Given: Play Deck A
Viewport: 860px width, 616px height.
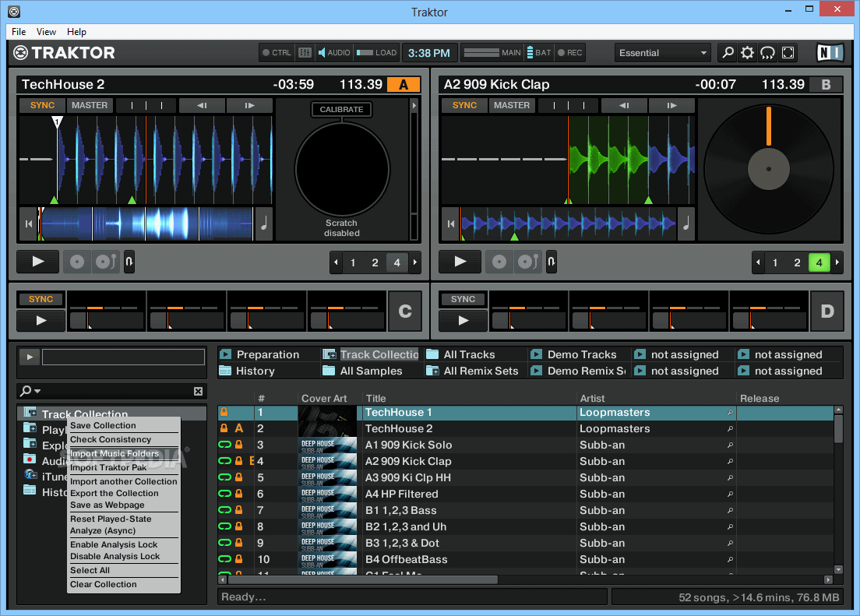Looking at the screenshot, I should coord(38,262).
